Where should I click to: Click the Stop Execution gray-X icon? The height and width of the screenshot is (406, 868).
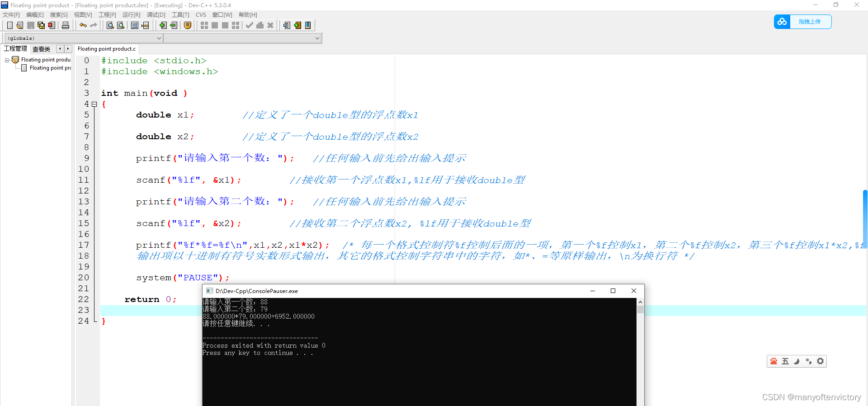click(270, 25)
